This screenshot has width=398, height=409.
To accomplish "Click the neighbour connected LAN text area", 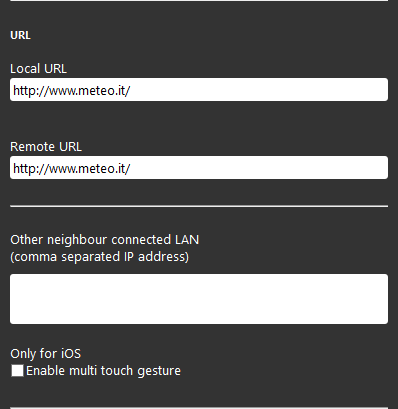I will (199, 299).
